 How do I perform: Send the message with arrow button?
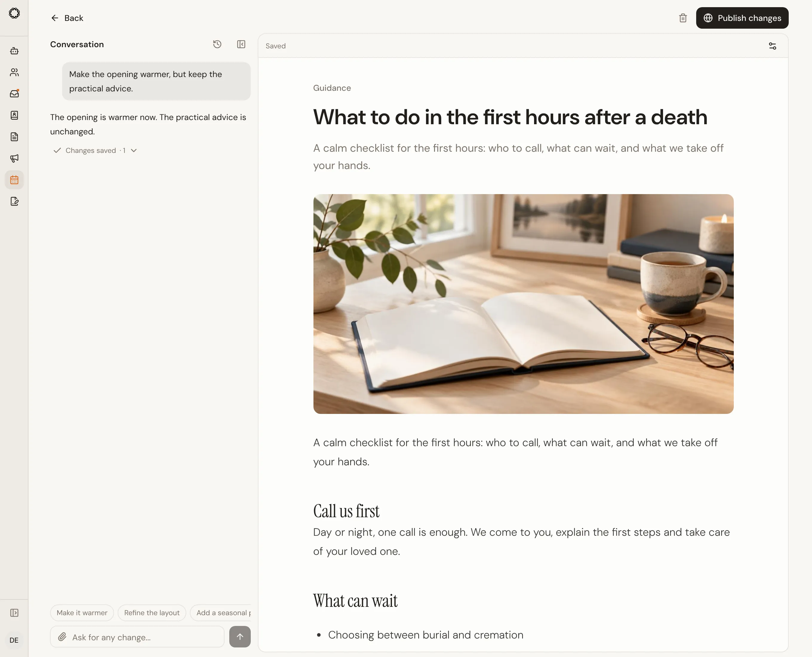pos(240,637)
